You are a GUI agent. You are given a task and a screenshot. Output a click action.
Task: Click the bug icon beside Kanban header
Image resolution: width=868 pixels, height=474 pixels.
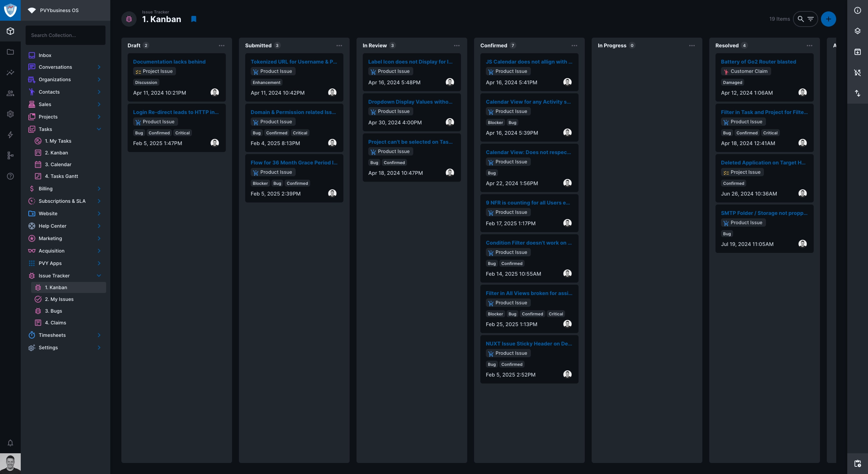tap(129, 19)
